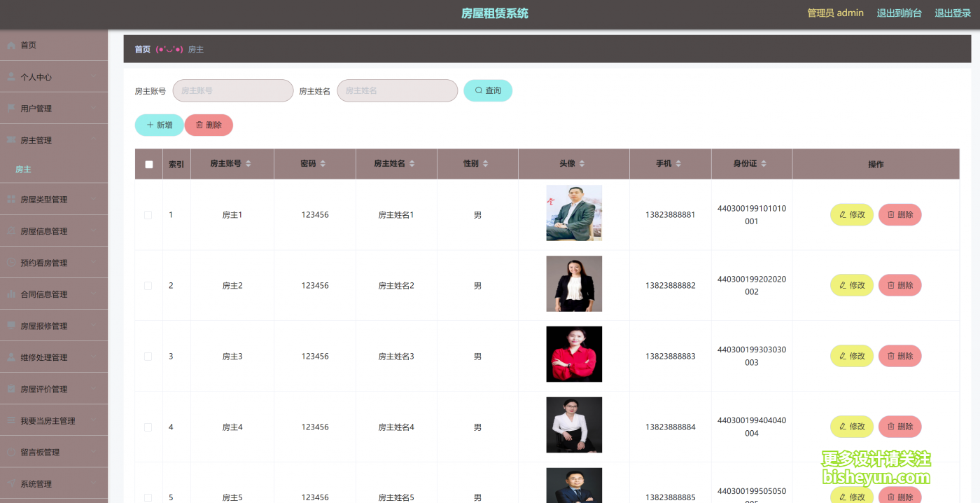Click the 退出登录 link
Screen dimensions: 980x503
tap(953, 13)
